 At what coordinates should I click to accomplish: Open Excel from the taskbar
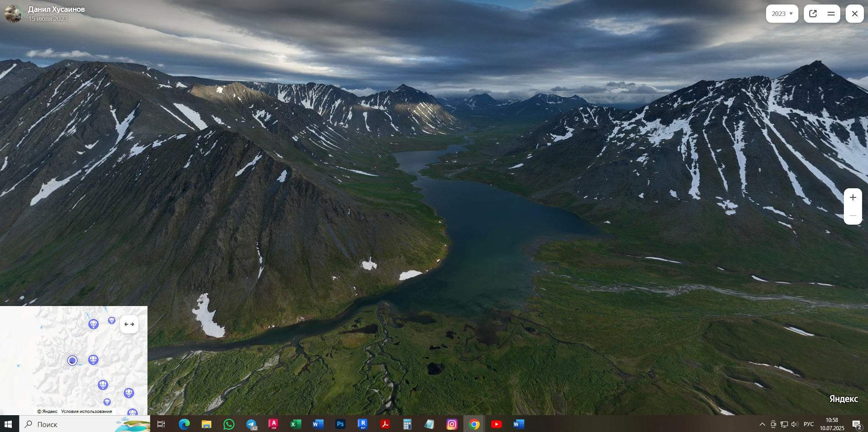pos(296,424)
